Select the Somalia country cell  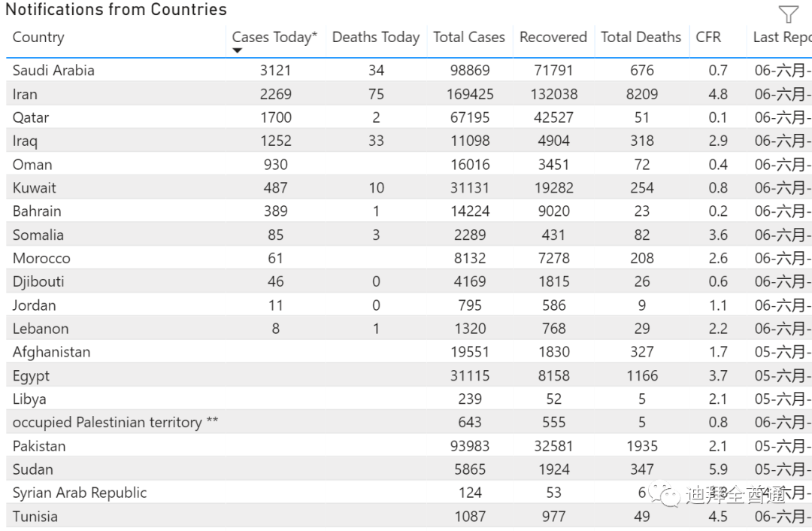coord(38,235)
